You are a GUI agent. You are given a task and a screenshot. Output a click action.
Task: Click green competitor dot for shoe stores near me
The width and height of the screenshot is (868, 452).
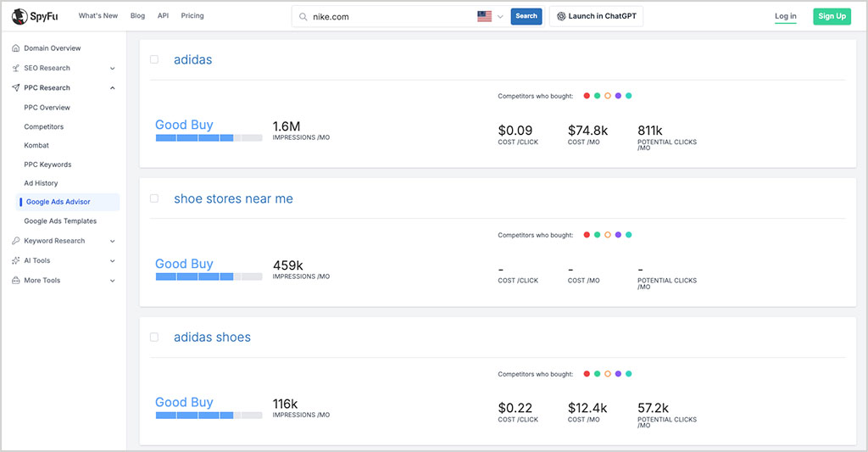click(598, 235)
